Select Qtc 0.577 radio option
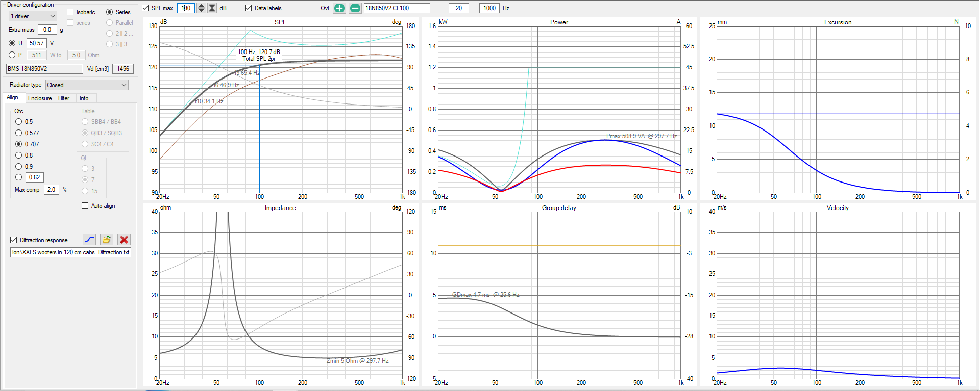Viewport: 980px width, 391px height. (x=19, y=133)
